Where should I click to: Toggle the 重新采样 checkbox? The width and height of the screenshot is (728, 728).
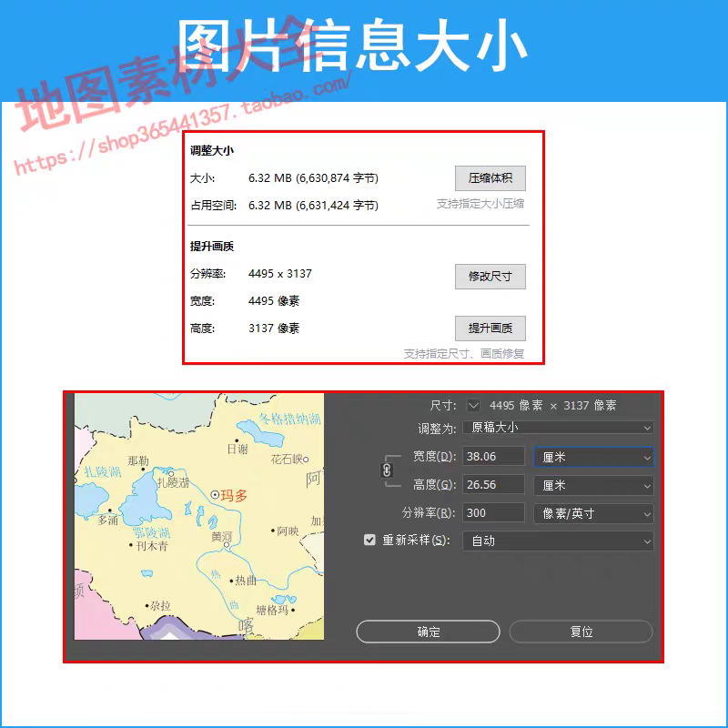[369, 540]
